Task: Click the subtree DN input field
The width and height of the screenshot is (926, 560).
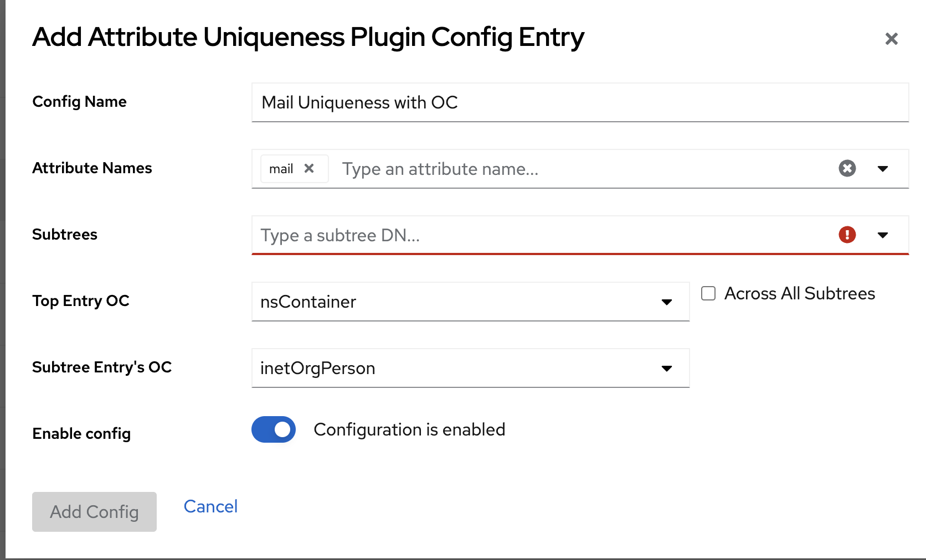Action: (543, 235)
